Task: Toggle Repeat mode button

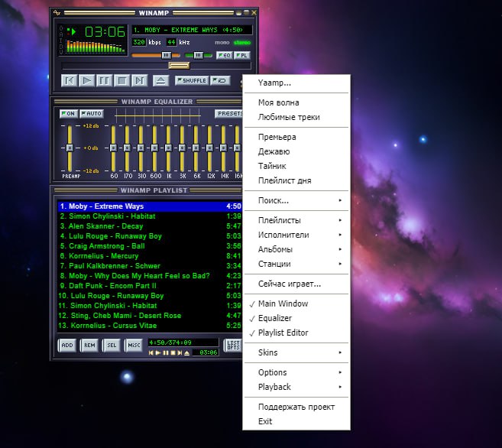Action: coord(220,80)
